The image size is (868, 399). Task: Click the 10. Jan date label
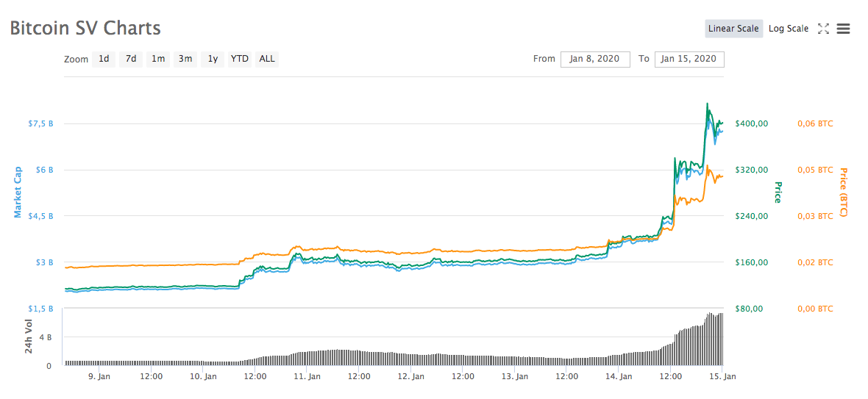(x=203, y=377)
